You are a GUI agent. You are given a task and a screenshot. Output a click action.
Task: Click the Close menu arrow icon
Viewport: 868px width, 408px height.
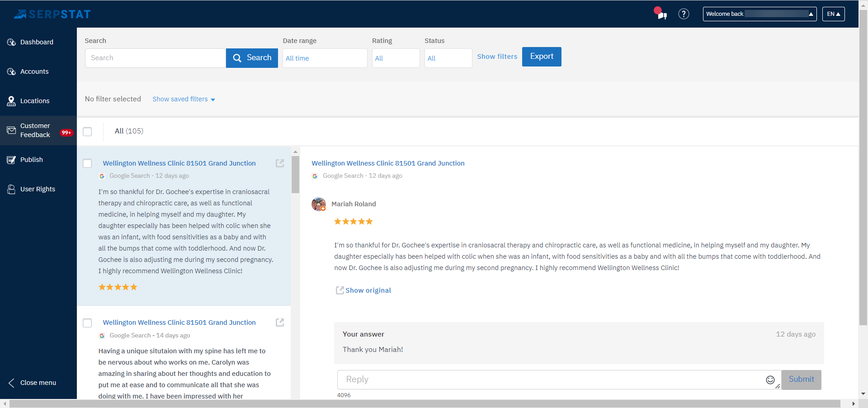tap(11, 383)
